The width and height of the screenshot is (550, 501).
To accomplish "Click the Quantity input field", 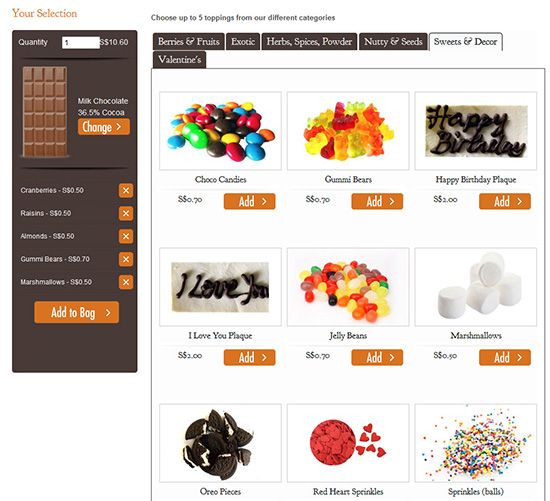I will tap(81, 42).
